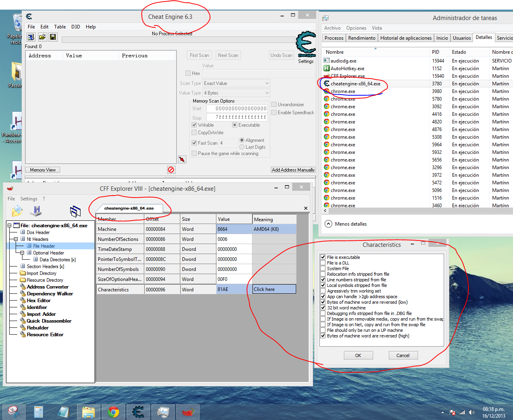This screenshot has height=420, width=513.
Task: Click Cheat Engine open process icon
Action: [31, 37]
